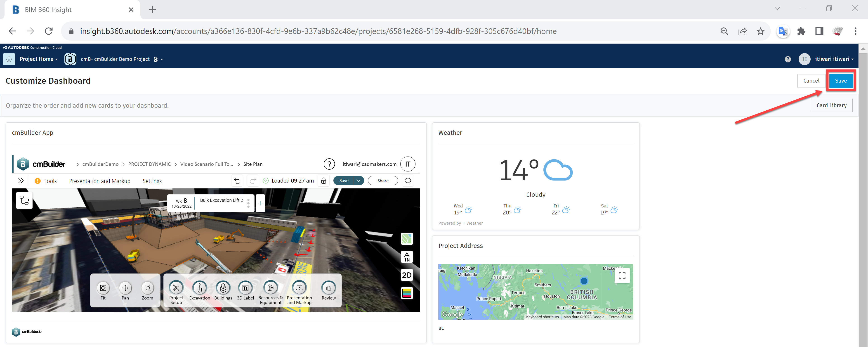Expand the Project Address map to fullscreen

click(622, 276)
